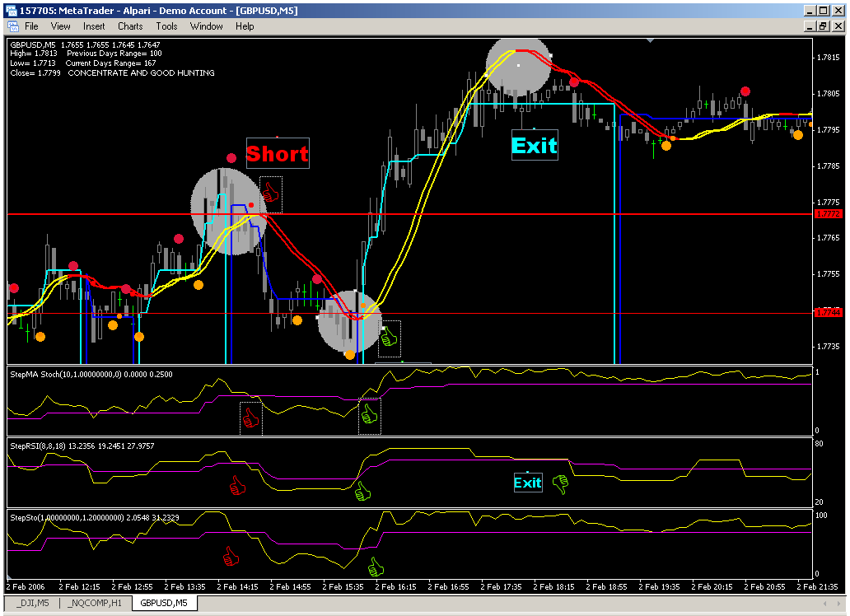
Task: Switch to the _NQCOMP,H1 chart tab
Action: pos(95,603)
